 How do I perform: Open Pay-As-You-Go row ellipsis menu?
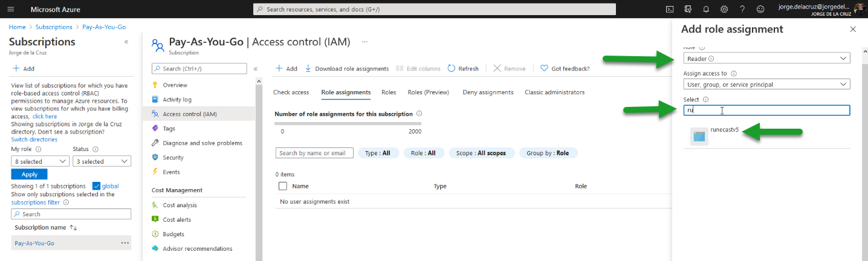point(125,243)
